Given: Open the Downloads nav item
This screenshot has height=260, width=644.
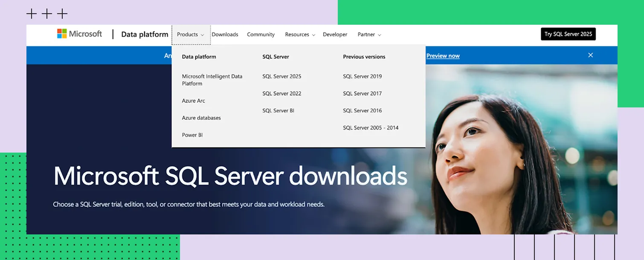Looking at the screenshot, I should (225, 35).
